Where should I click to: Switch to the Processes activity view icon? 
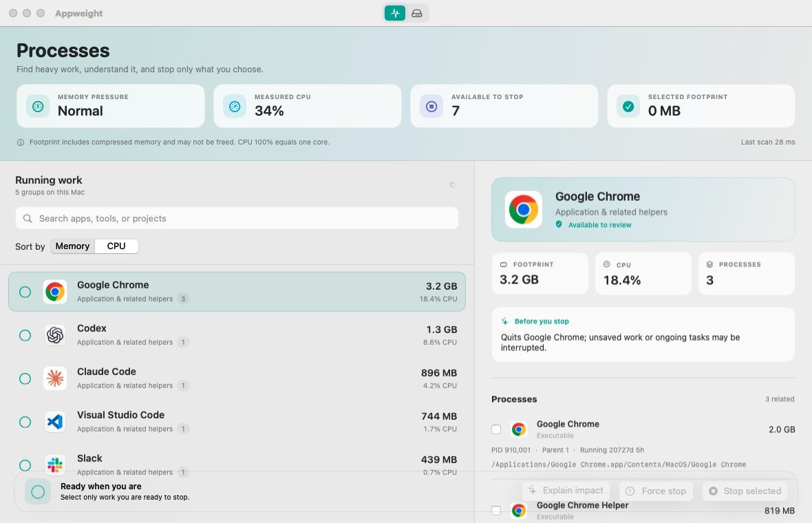(x=395, y=14)
